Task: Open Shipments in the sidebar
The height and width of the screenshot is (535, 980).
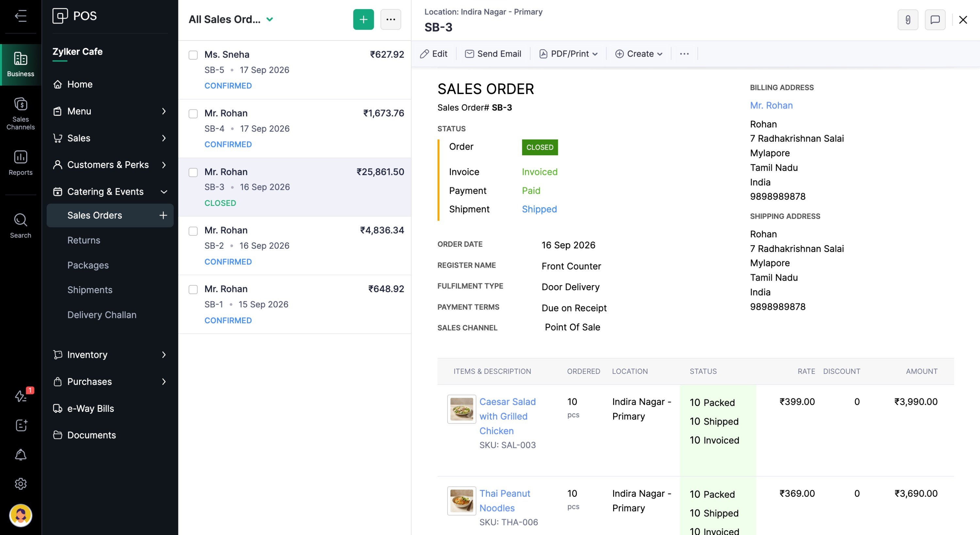Action: coord(90,290)
